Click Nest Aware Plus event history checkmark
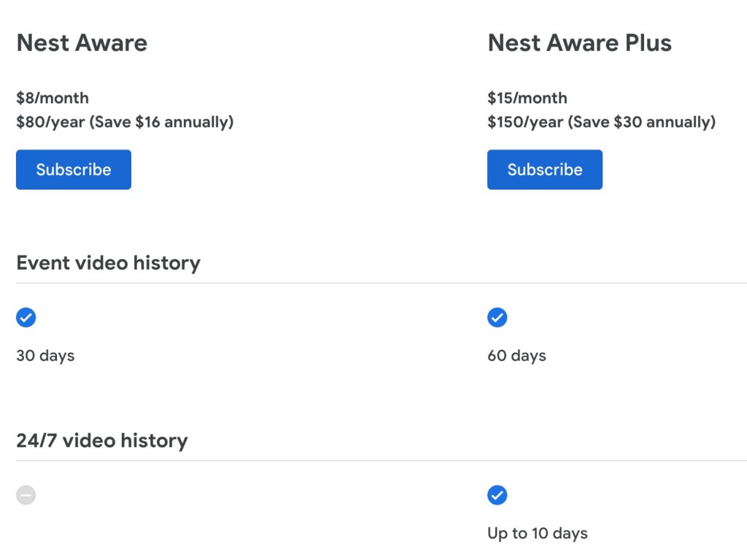 click(x=498, y=318)
